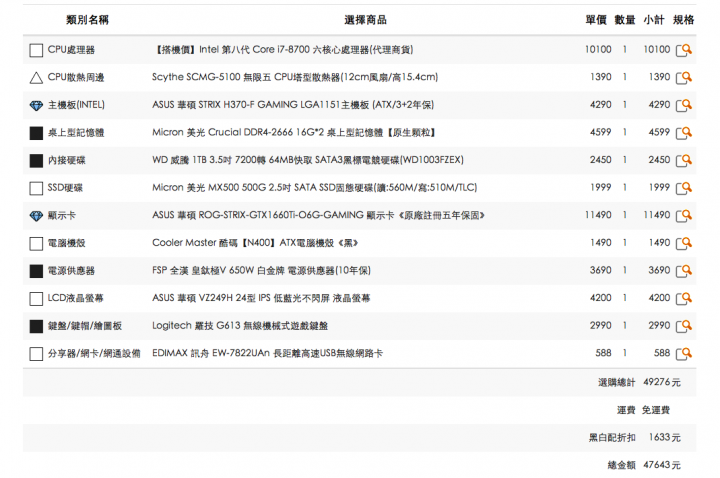Click the 黑白配折扣 1633元 discount
Viewport: 720px width, 478px height.
[x=635, y=437]
